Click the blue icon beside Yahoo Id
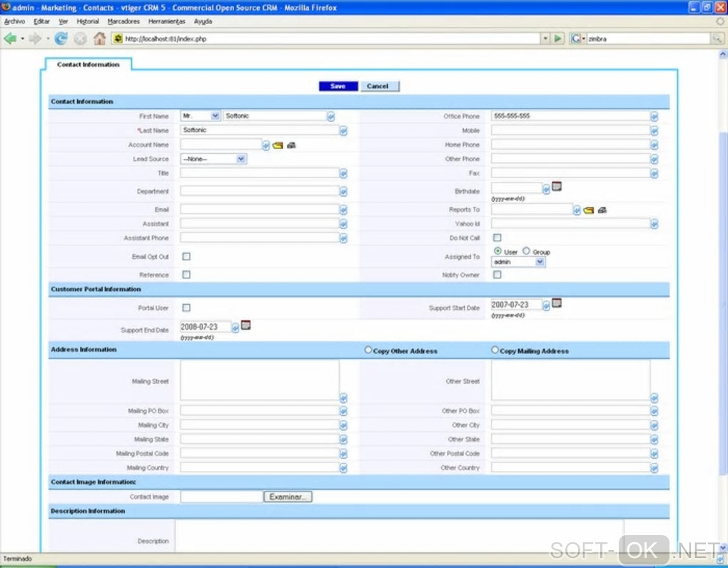 tap(654, 225)
